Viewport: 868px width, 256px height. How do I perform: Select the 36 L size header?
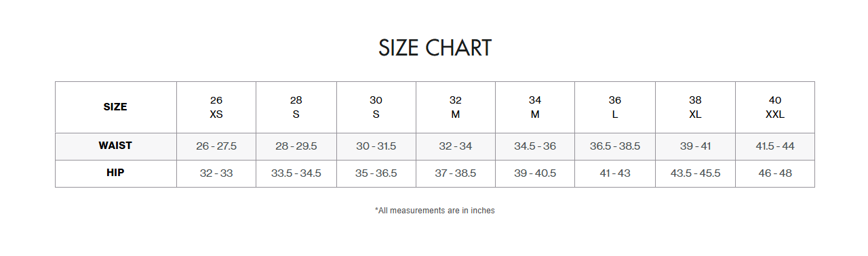(615, 107)
